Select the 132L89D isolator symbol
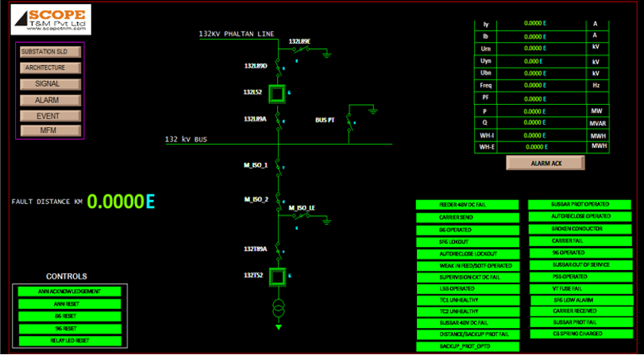 [278, 67]
